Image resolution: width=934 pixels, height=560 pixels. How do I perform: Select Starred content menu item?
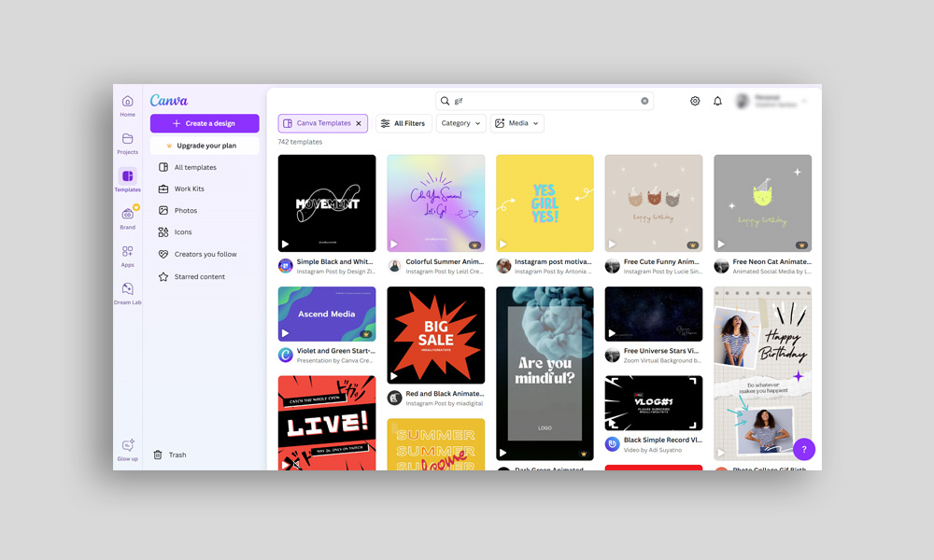(199, 277)
